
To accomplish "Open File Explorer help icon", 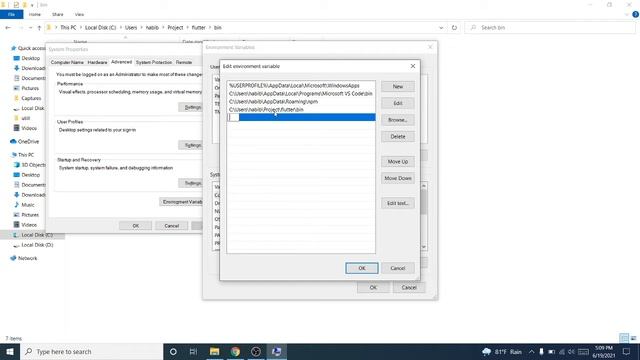I will 635,14.
